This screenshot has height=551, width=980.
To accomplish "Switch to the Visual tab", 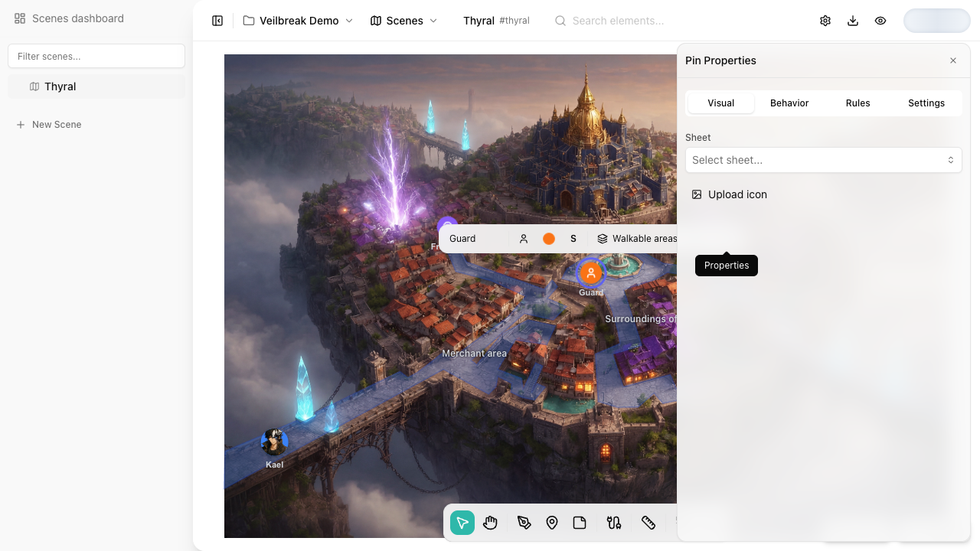I will click(721, 103).
